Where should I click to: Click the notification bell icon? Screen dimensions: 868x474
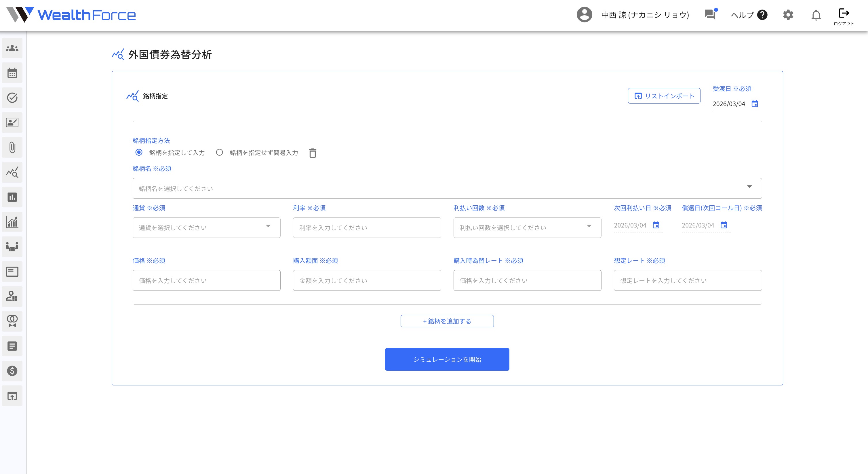pyautogui.click(x=816, y=16)
